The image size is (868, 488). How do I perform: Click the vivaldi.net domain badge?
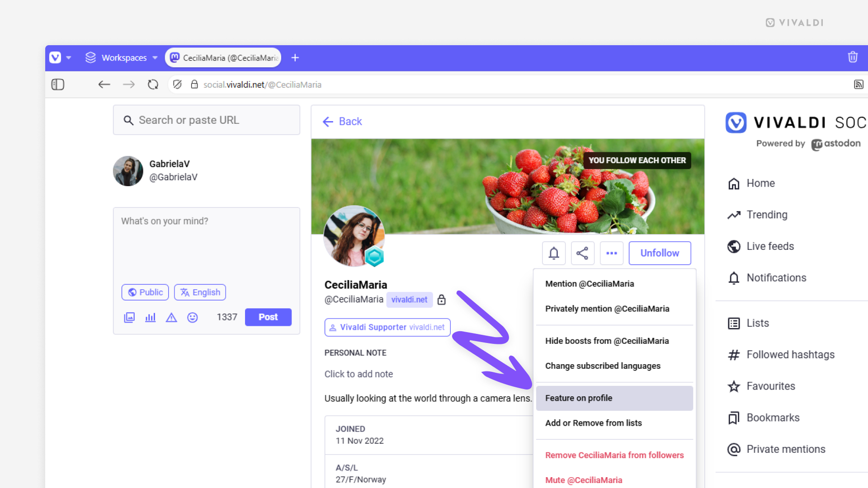click(409, 300)
